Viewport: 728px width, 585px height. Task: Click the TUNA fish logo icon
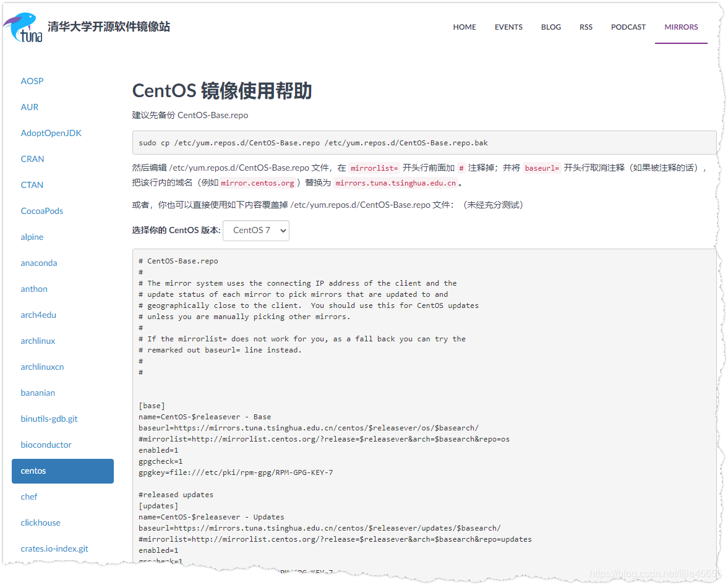coord(24,27)
